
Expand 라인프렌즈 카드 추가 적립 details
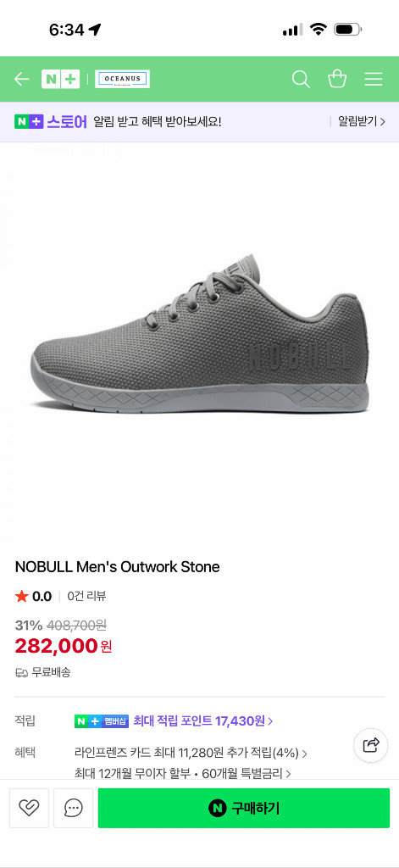click(x=191, y=753)
